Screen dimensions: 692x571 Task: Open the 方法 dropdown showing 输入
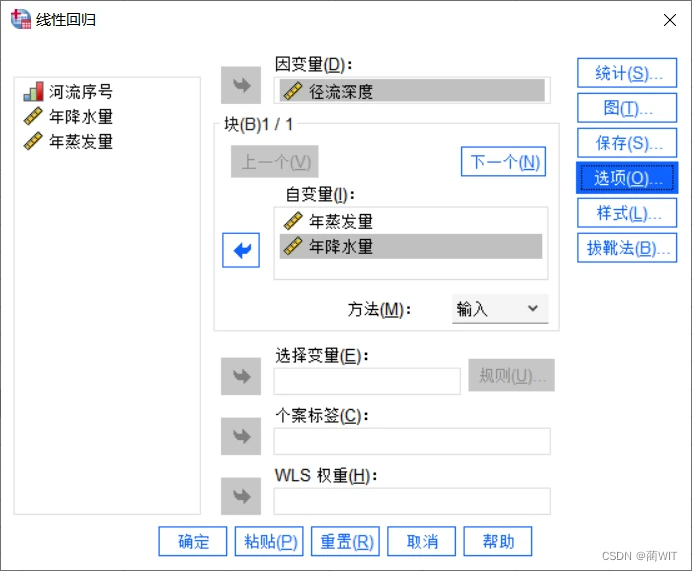(500, 309)
